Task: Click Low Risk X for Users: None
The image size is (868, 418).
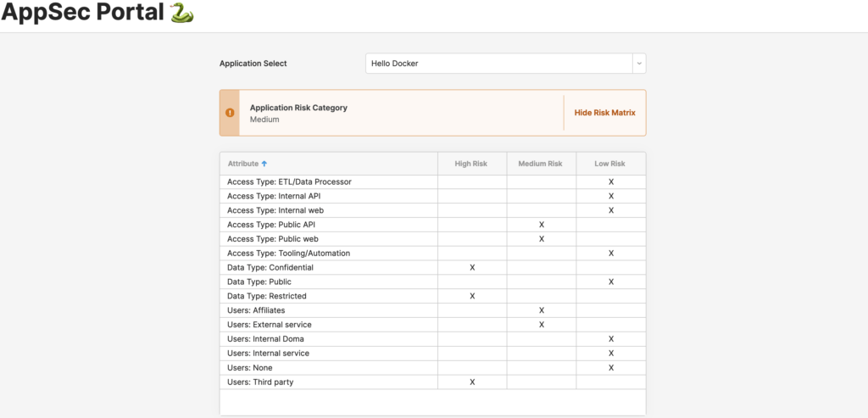Action: [611, 368]
